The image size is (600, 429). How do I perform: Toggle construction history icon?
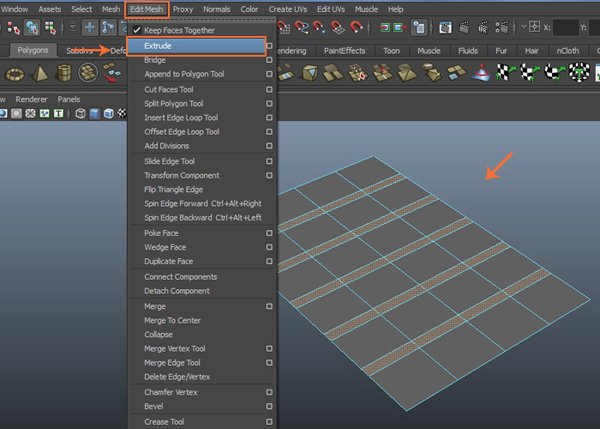pos(419,27)
